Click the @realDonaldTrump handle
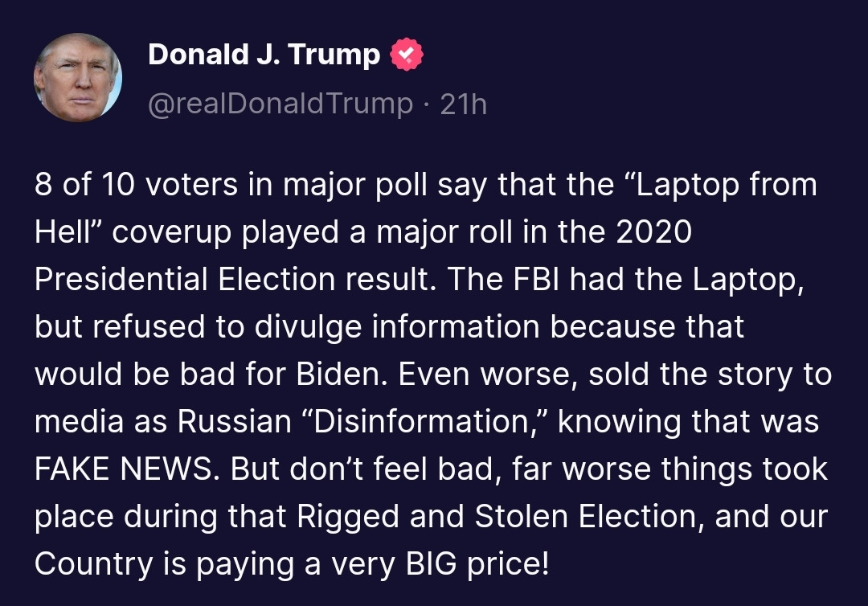The height and width of the screenshot is (606, 868). tap(280, 104)
